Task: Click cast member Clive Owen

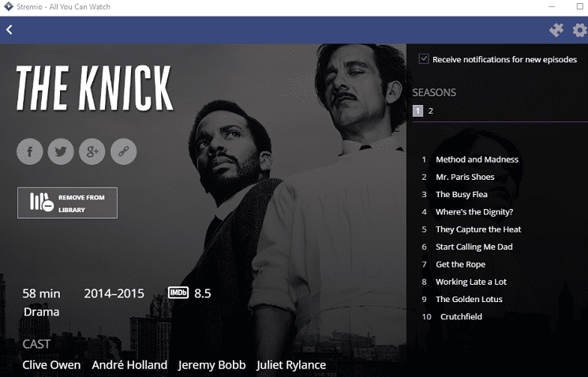Action: (52, 364)
